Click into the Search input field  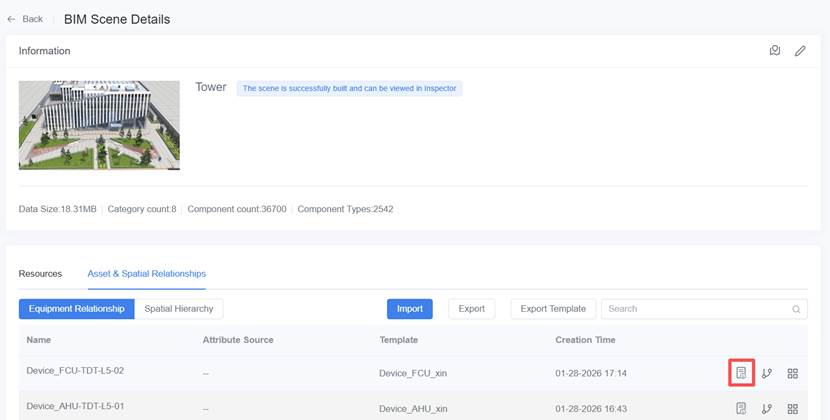pos(695,309)
